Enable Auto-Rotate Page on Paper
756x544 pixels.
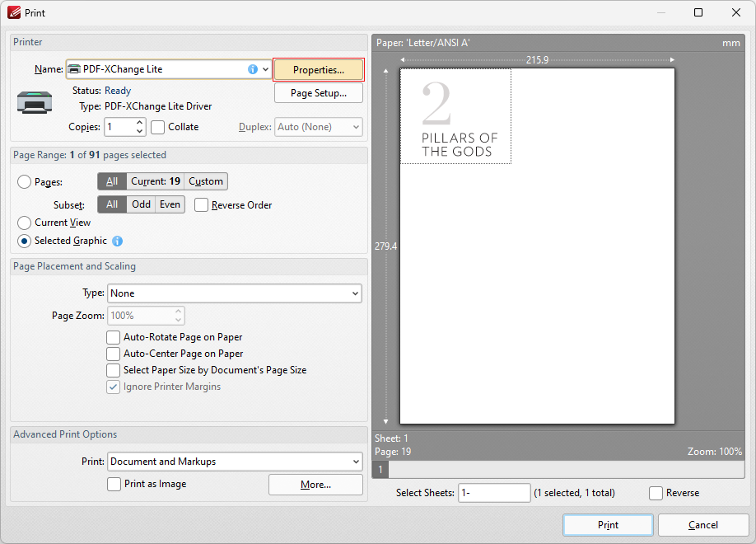[x=114, y=337]
